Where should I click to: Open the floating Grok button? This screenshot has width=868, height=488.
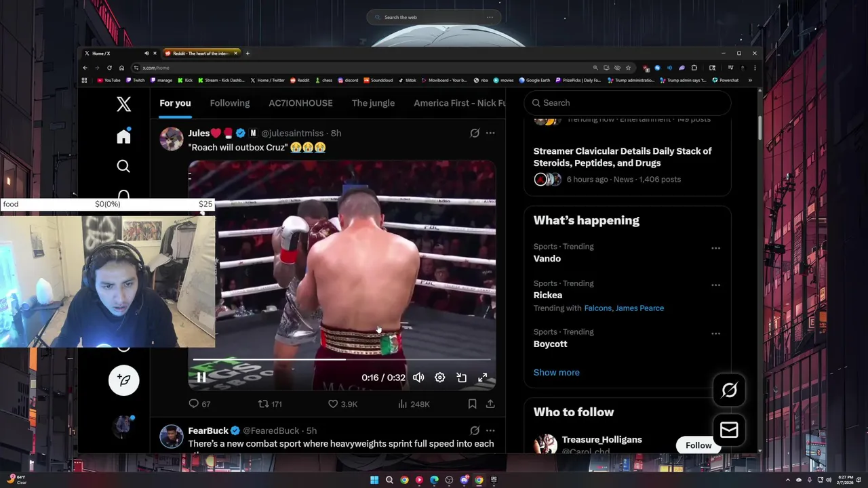tap(729, 390)
